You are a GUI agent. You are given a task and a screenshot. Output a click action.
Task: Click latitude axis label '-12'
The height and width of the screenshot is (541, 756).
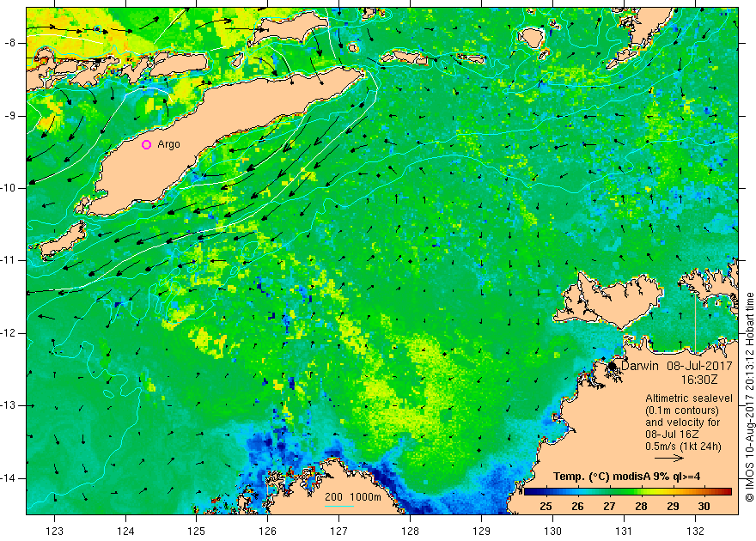click(x=9, y=333)
